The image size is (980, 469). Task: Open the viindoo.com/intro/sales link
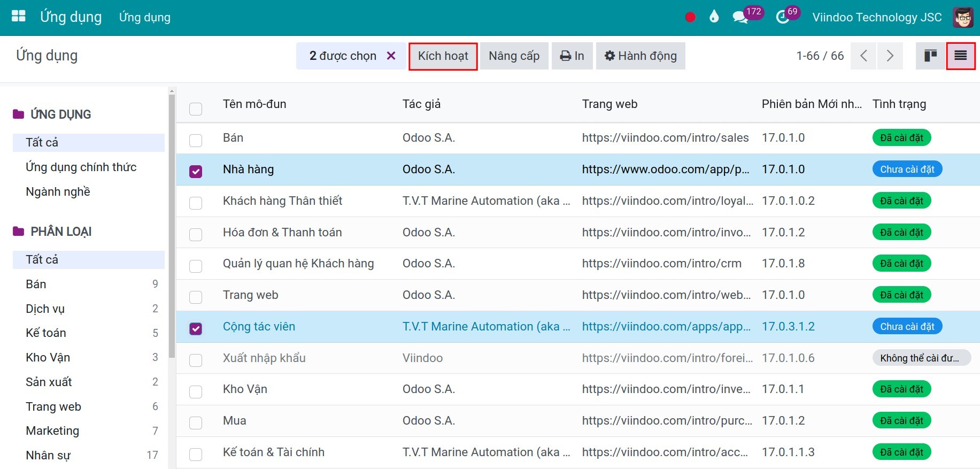point(665,137)
